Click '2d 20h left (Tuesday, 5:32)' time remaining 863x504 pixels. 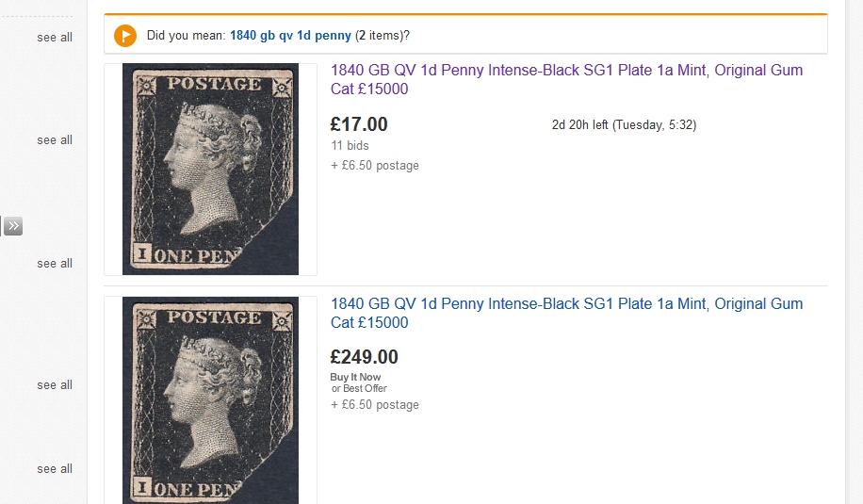point(624,125)
